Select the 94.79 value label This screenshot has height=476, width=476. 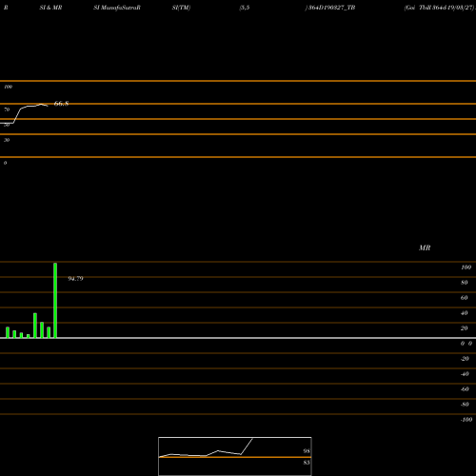pyautogui.click(x=75, y=279)
